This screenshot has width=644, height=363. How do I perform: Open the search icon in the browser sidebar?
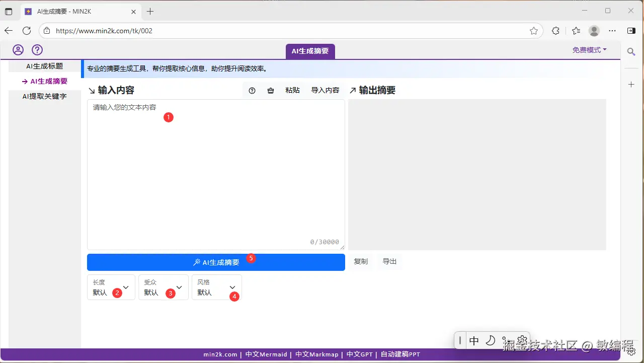[x=631, y=52]
